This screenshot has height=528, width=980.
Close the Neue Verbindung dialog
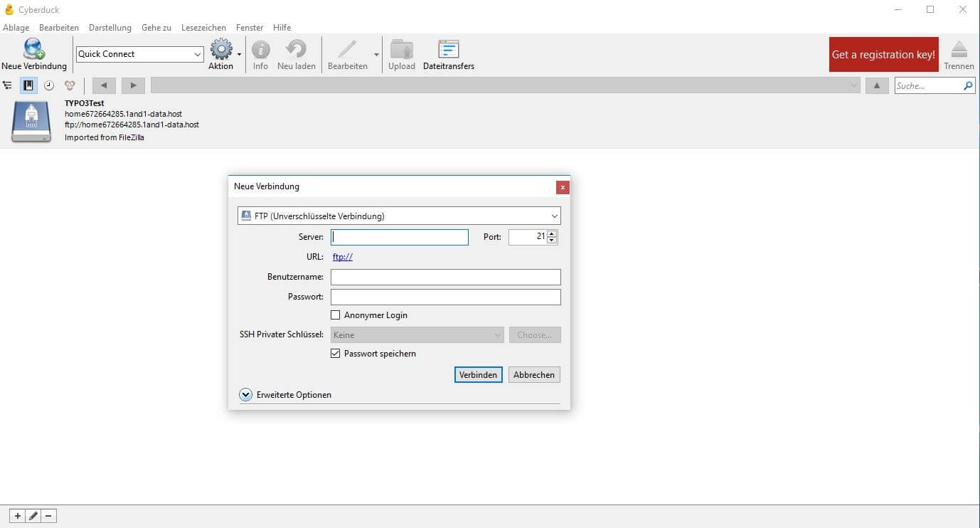563,187
